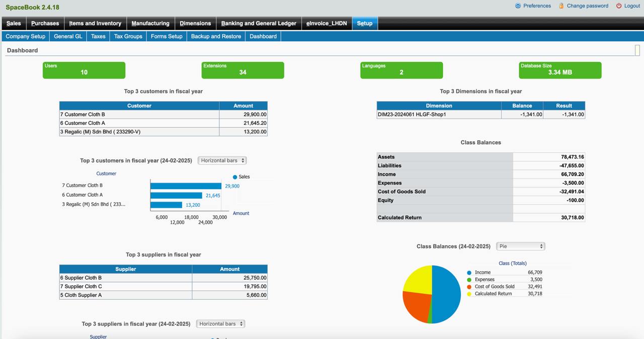Click the panel icon at the Dashboard header's right edge
644x339 pixels.
pos(637,50)
